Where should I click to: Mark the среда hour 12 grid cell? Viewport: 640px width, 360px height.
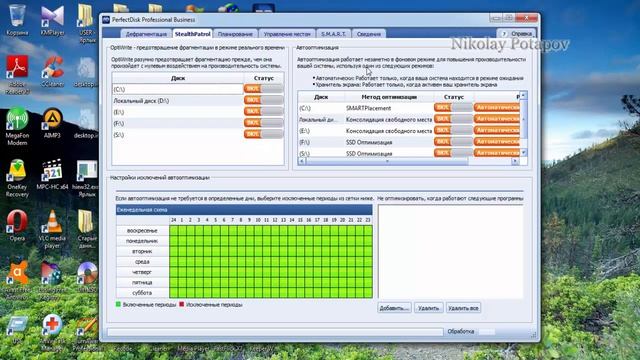pos(275,262)
